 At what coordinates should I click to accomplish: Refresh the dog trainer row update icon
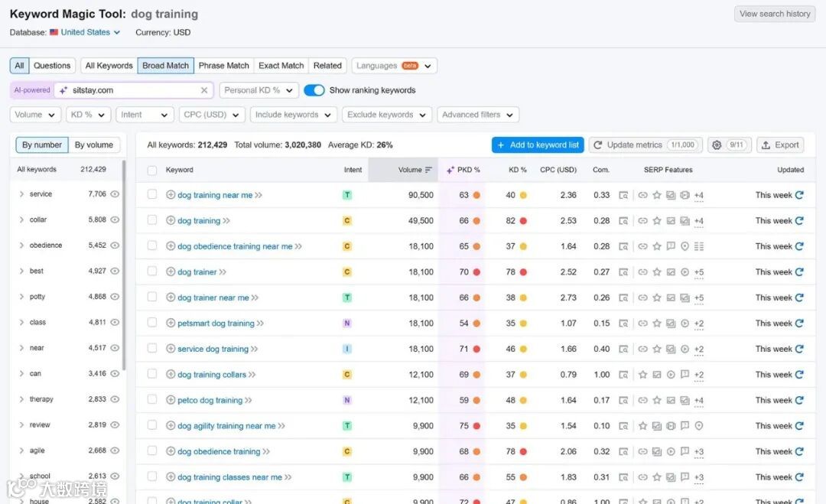(x=799, y=272)
